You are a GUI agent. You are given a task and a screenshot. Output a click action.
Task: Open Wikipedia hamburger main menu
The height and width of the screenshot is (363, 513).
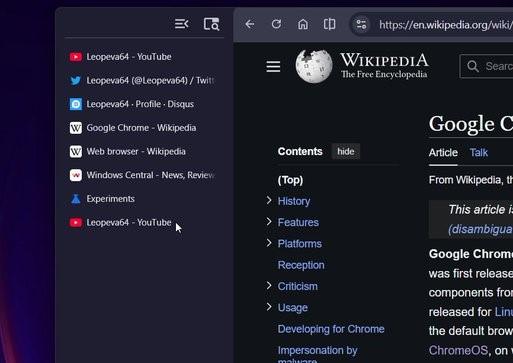273,67
